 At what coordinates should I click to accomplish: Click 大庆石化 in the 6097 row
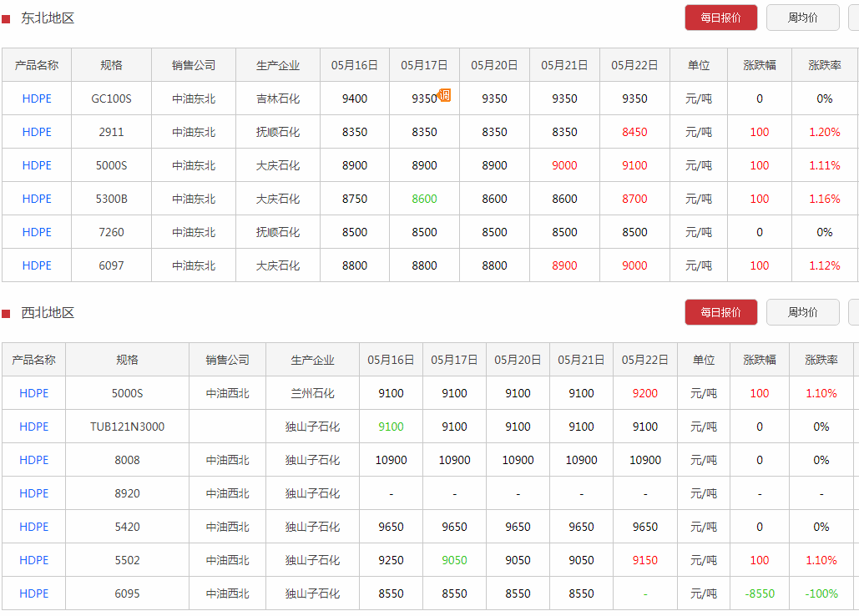[278, 265]
